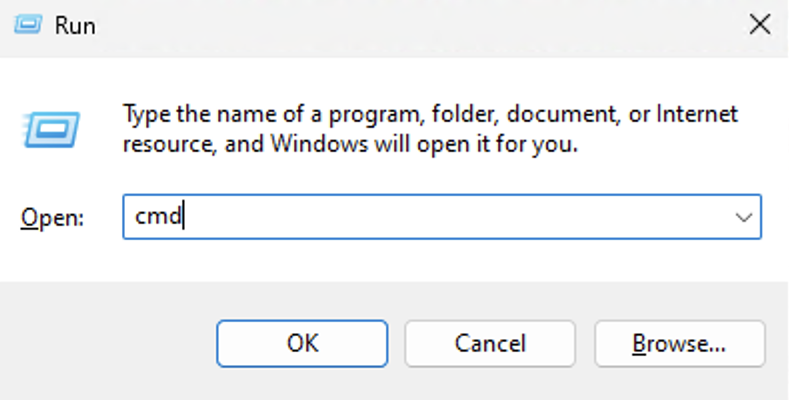The image size is (789, 400).
Task: Open the Browse... file picker
Action: coord(679,344)
